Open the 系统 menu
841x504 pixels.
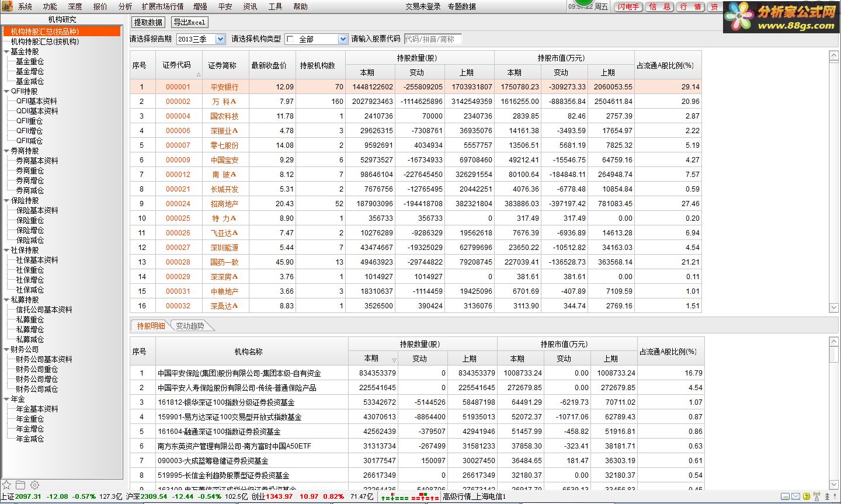click(25, 6)
